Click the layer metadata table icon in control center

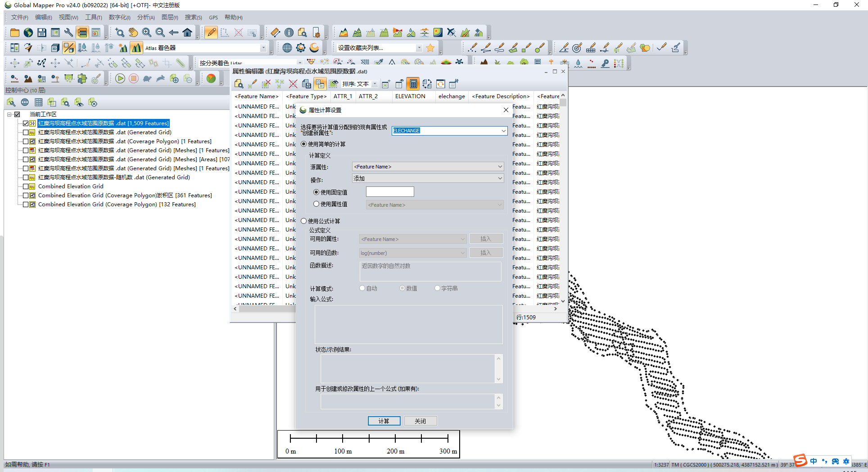pyautogui.click(x=39, y=103)
